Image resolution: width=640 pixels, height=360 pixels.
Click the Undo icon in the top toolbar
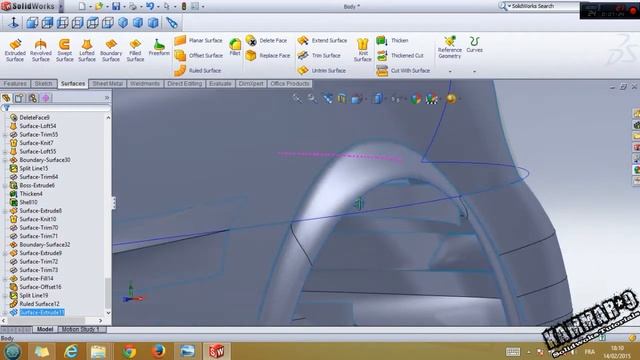pos(150,7)
